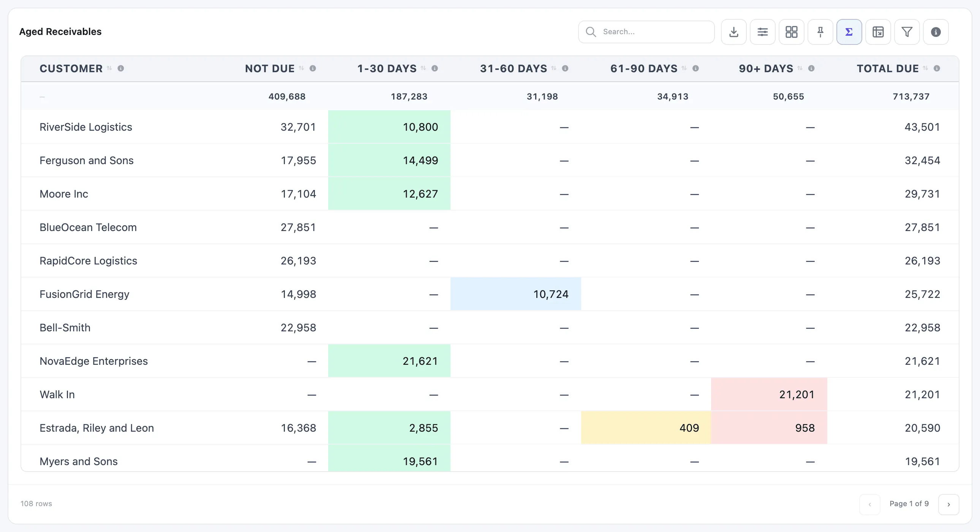Sort by 1-30 Days column
The width and height of the screenshot is (980, 532).
423,68
